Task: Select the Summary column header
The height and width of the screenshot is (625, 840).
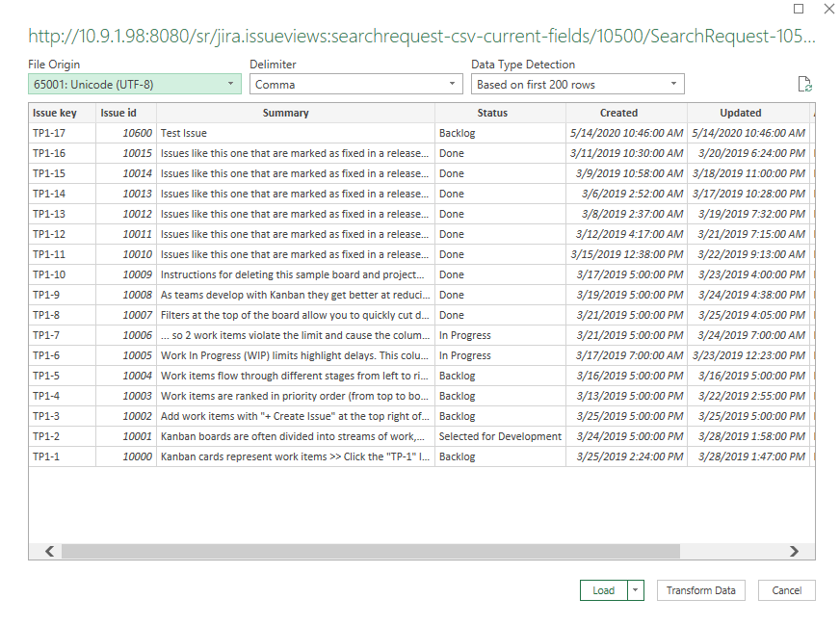Action: click(285, 113)
